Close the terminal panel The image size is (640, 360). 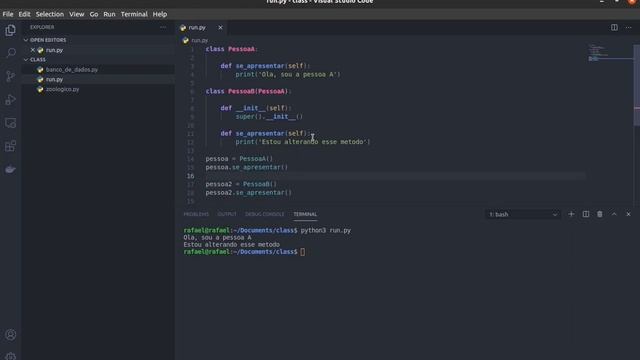pos(629,214)
